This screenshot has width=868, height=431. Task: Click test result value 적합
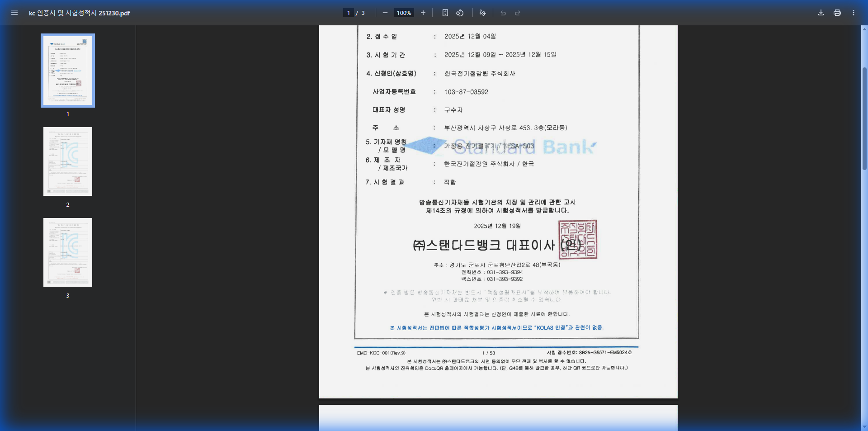tap(450, 182)
